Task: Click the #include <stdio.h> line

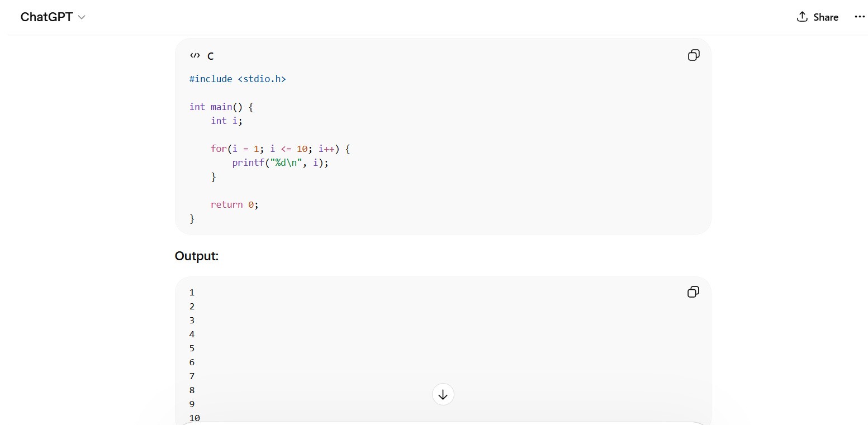Action: pos(238,79)
